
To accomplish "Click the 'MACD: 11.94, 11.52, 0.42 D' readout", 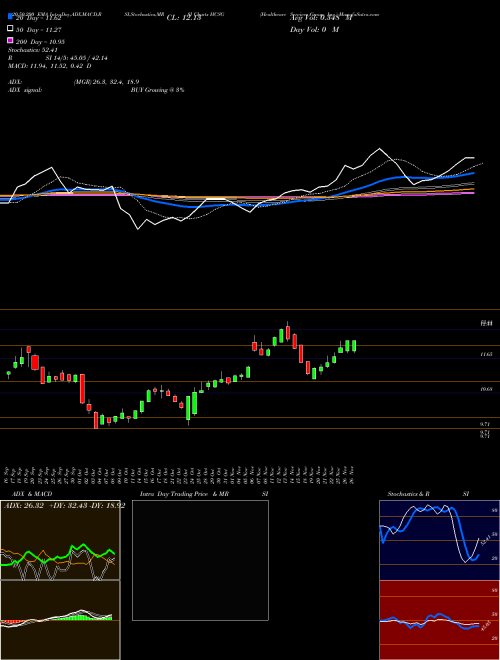I will 50,66.
